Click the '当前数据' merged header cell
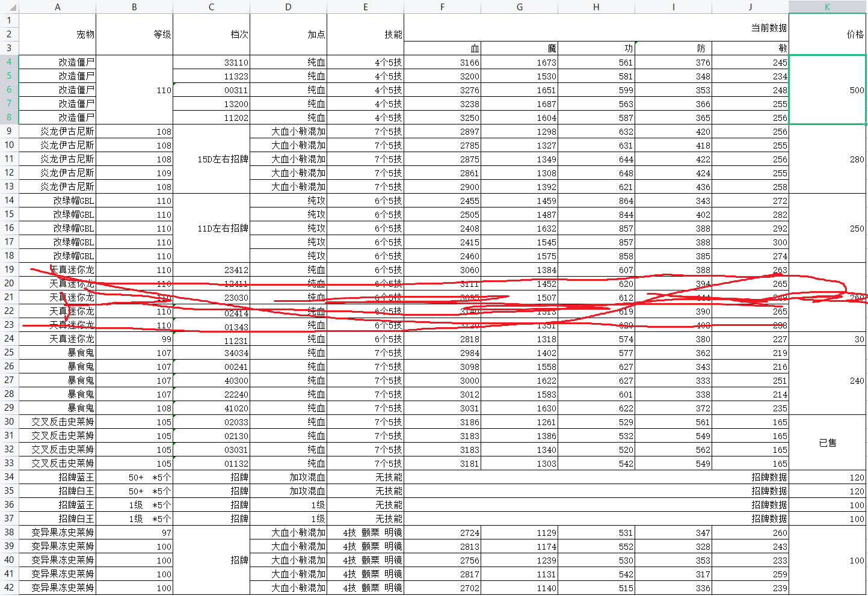The height and width of the screenshot is (596, 868). pyautogui.click(x=596, y=28)
